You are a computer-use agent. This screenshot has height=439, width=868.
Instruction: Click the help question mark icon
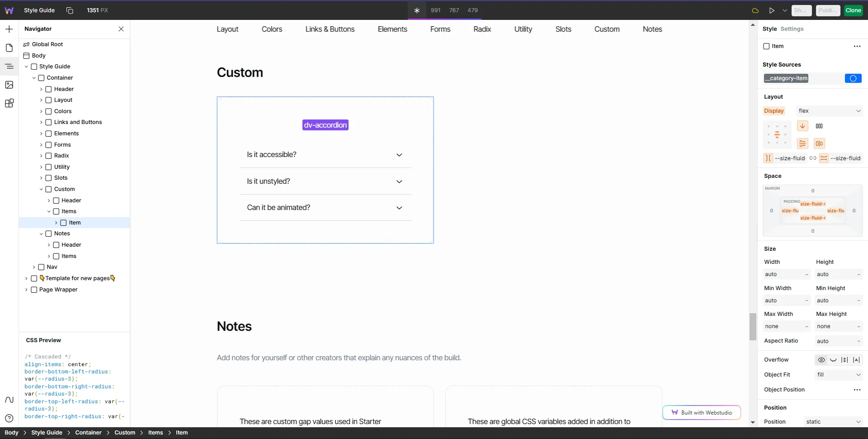point(9,418)
